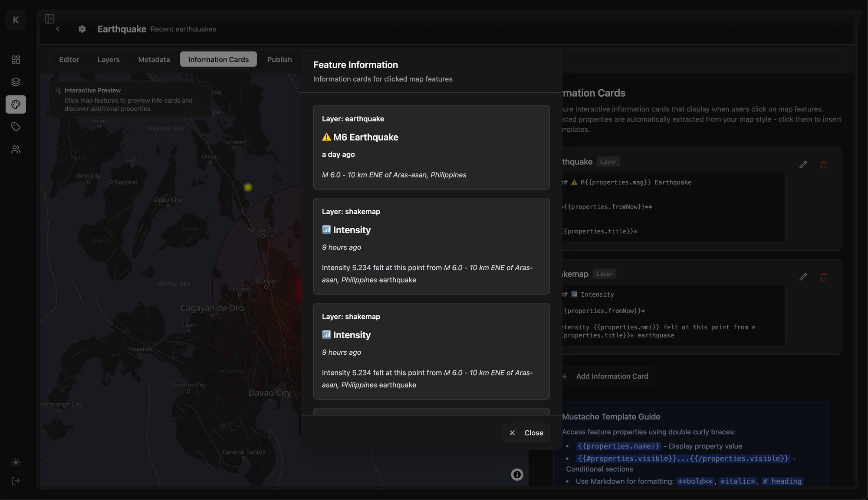The image size is (868, 500).
Task: Edit the earthquake layer card pencil icon
Action: [x=803, y=165]
